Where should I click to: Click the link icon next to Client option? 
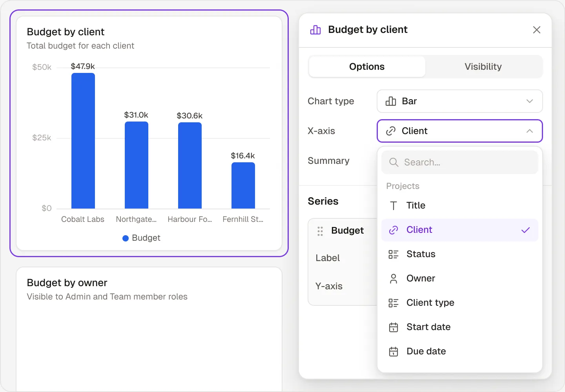coord(394,230)
